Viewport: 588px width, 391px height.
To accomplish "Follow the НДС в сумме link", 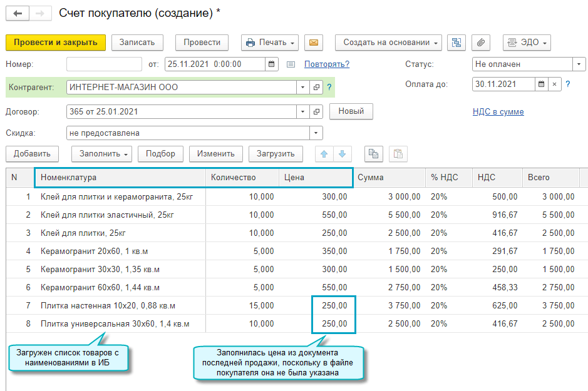I will pos(498,112).
